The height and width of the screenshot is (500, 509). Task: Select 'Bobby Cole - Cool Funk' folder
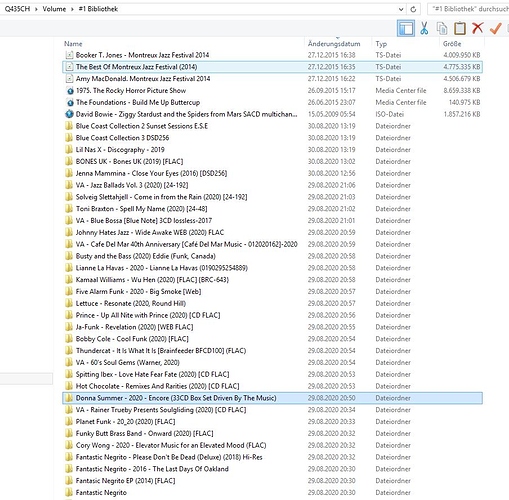coord(132,339)
